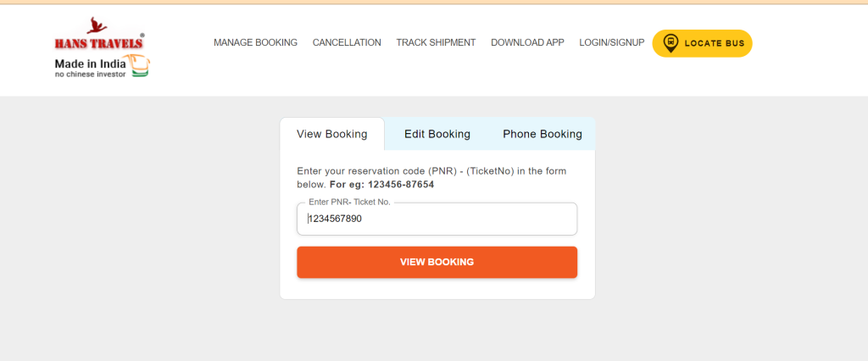Open the LOGIN/SIGNUP link
Viewport: 868px width, 361px height.
pos(612,42)
